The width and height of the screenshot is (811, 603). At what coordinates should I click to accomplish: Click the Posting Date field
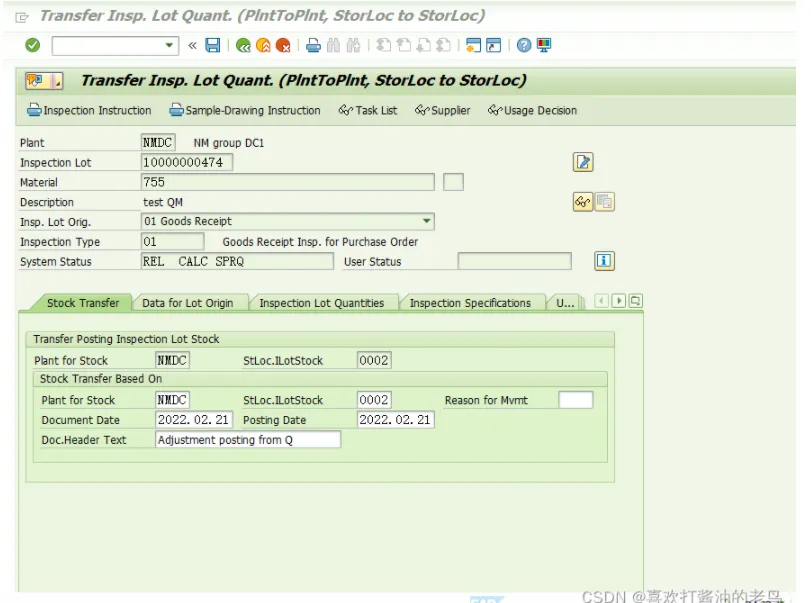396,419
